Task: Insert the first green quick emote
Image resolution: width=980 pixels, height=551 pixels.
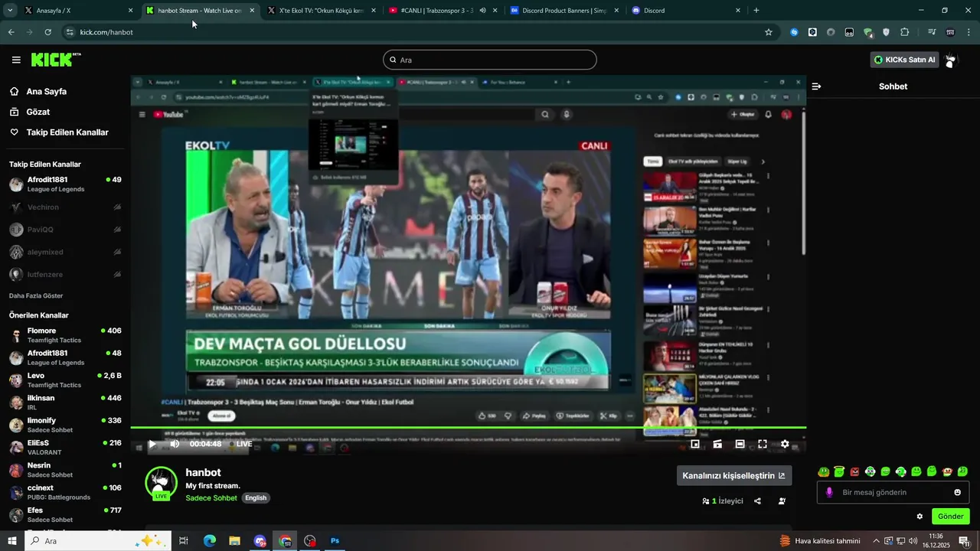Action: 824,471
